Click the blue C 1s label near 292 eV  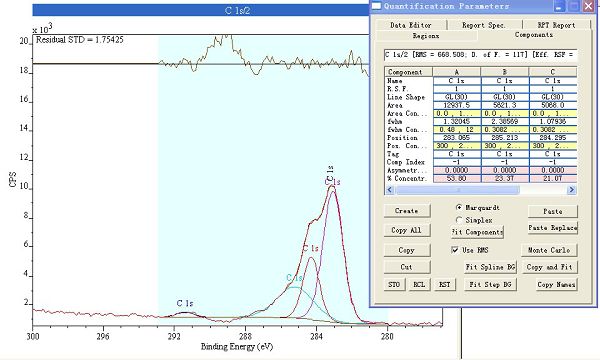[x=185, y=303]
